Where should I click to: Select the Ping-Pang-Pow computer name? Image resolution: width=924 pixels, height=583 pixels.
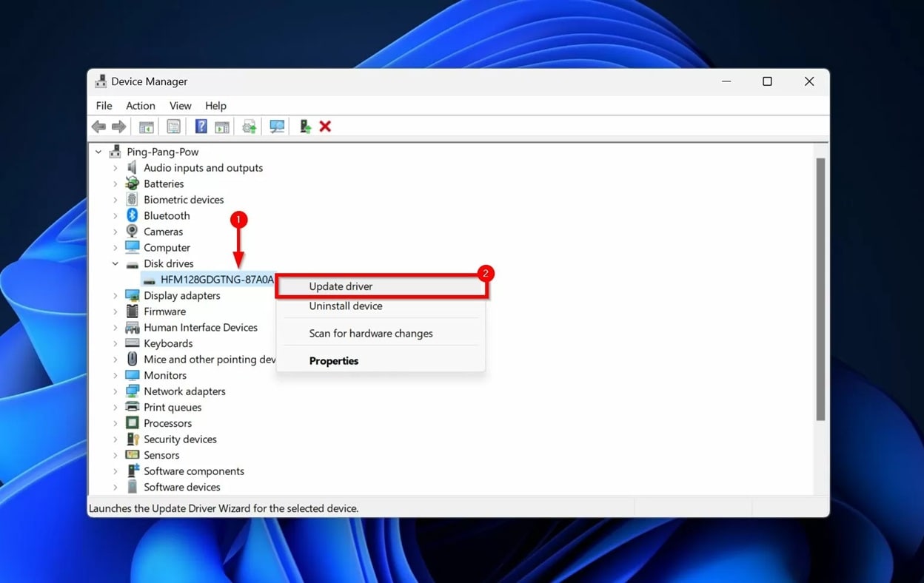[163, 152]
